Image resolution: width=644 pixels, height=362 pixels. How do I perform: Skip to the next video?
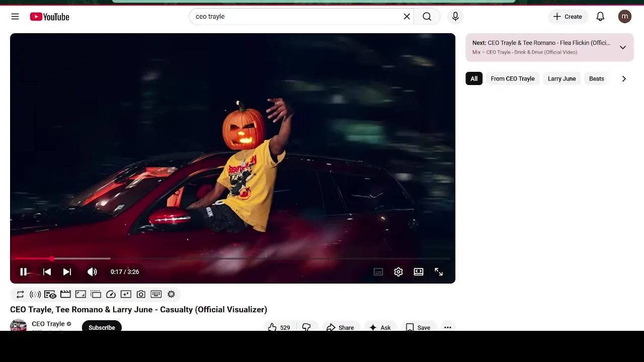pos(67,271)
